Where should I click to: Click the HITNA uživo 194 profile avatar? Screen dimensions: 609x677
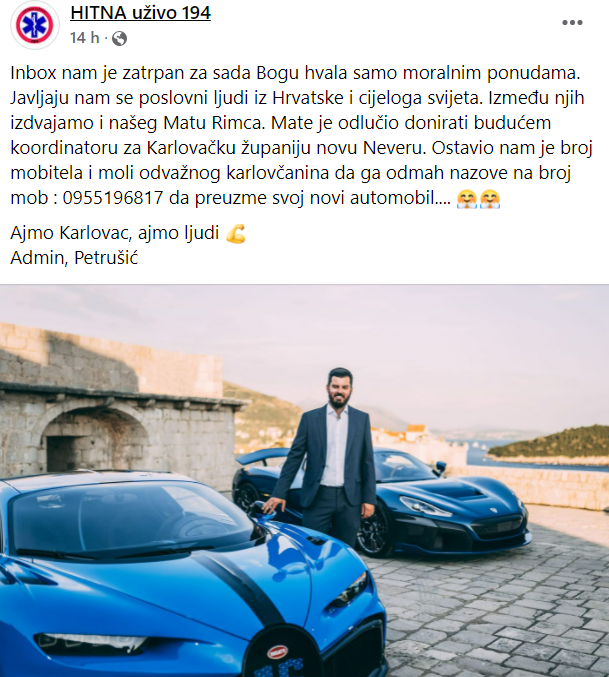coord(35,25)
